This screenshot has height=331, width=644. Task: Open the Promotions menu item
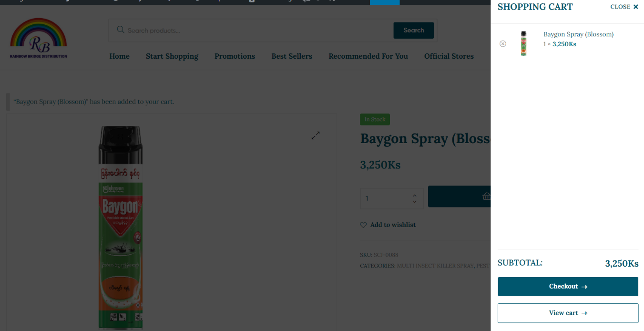coord(235,56)
